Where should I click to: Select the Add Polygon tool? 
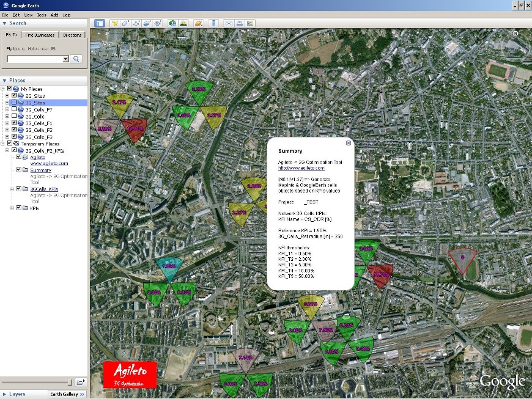coord(125,23)
